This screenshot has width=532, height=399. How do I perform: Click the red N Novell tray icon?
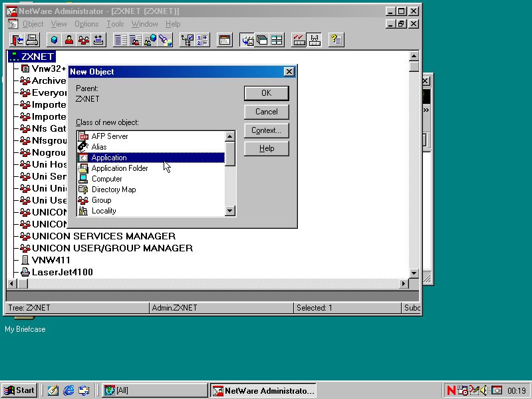tap(452, 391)
